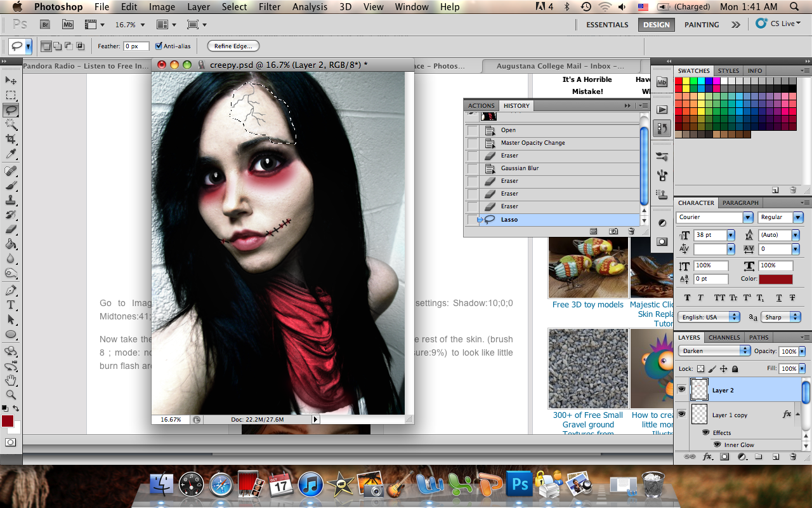The width and height of the screenshot is (812, 508).
Task: Switch to the Essentials workspace
Action: tap(607, 25)
